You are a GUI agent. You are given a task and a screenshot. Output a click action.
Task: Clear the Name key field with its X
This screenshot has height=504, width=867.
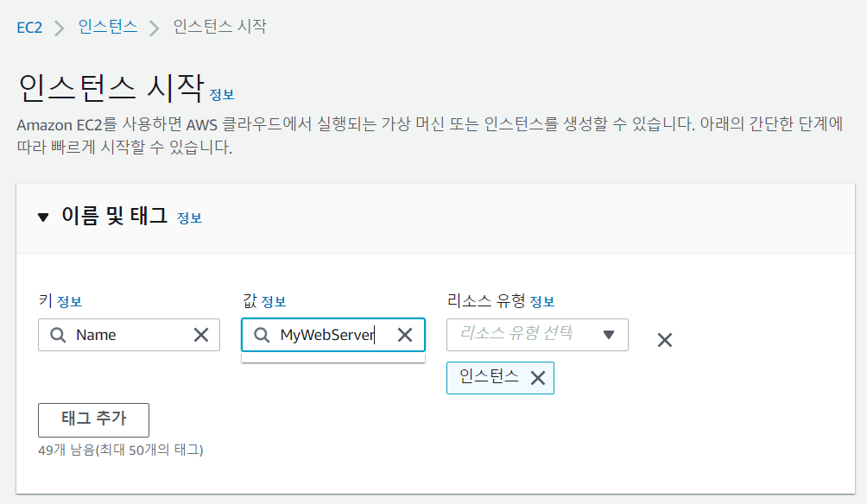coord(201,335)
